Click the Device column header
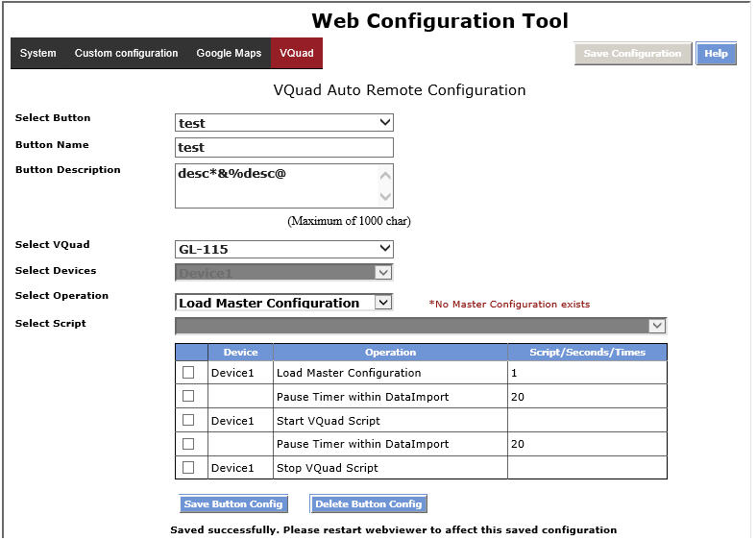The width and height of the screenshot is (756, 540). pos(240,353)
